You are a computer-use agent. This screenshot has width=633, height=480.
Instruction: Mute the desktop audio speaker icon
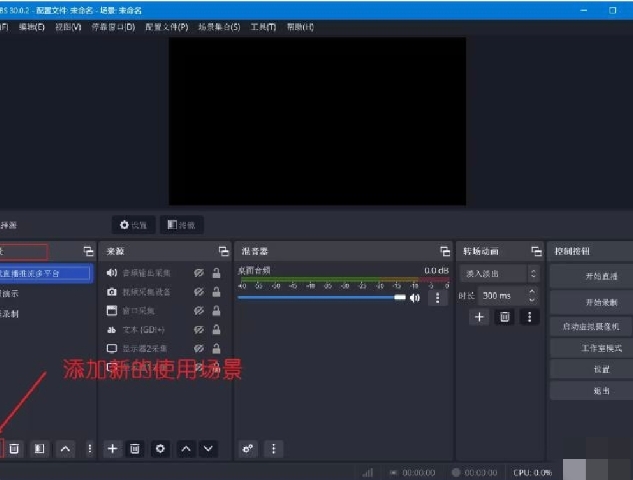(x=415, y=298)
